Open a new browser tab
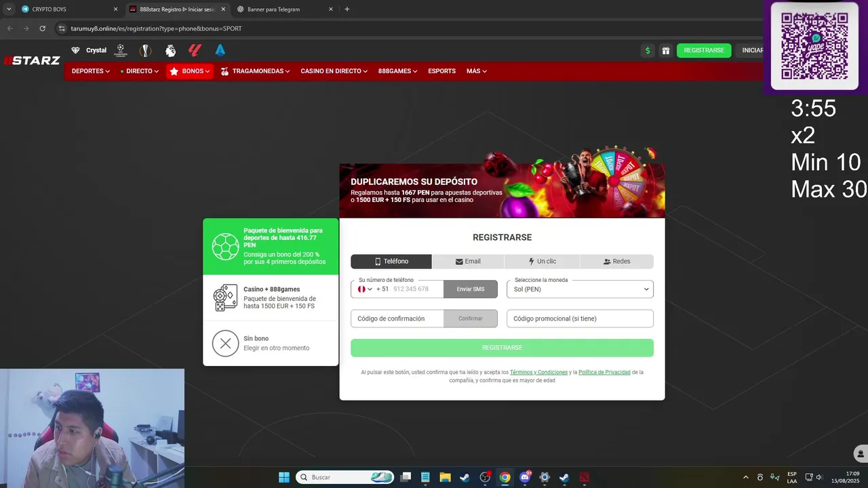Viewport: 868px width, 488px height. 347,9
